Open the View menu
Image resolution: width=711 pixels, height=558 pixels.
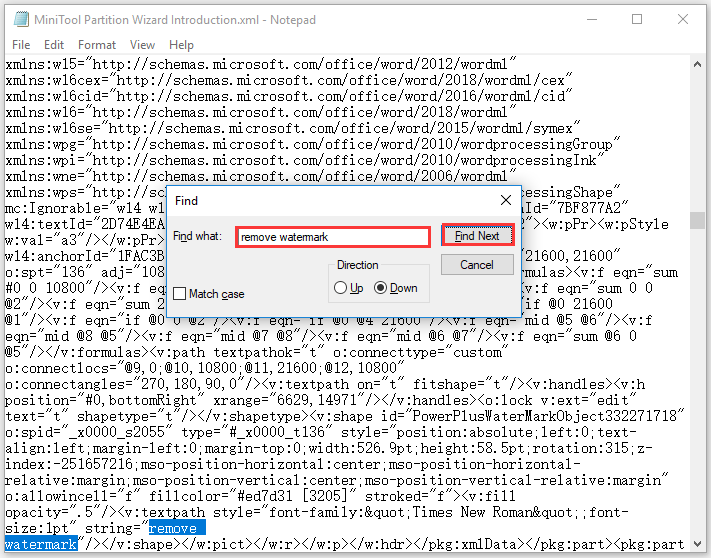pyautogui.click(x=142, y=45)
